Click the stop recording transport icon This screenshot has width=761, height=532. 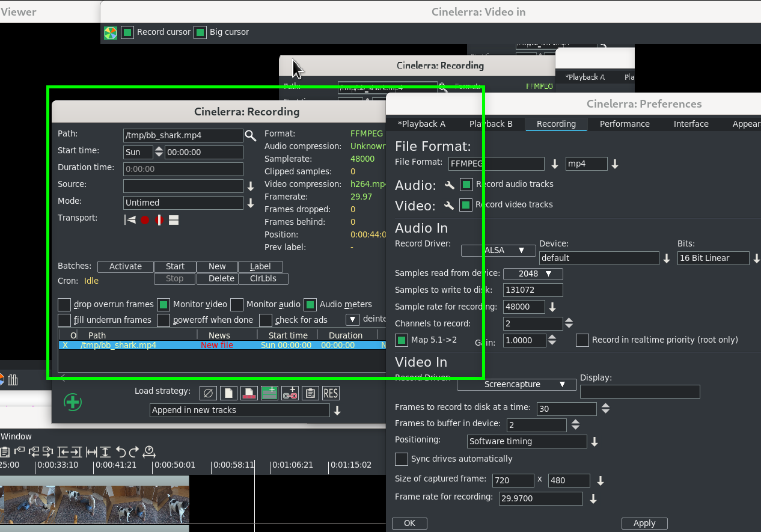tap(174, 220)
